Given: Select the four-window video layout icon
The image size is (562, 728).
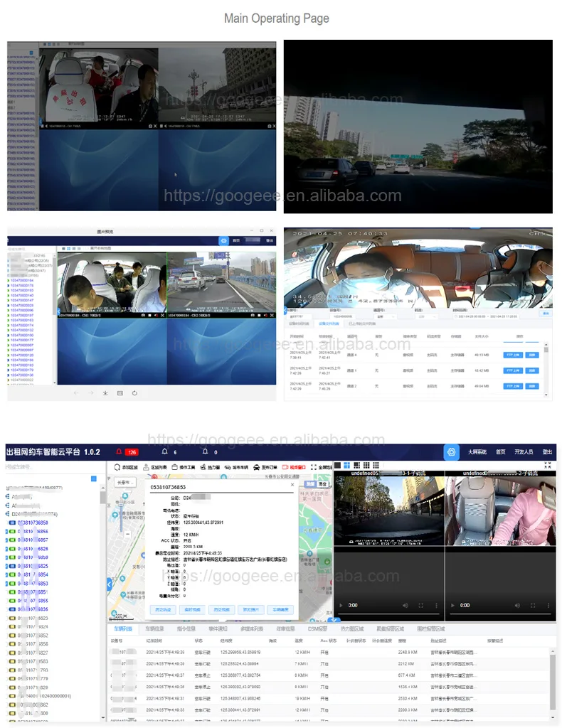Looking at the screenshot, I should (346, 465).
